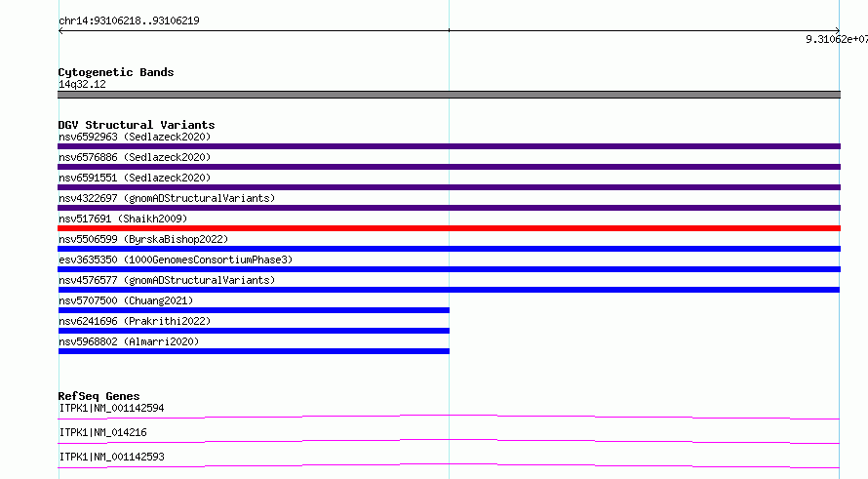Open variant nsv517691 (Shaikh2009) label
868x479 pixels.
point(123,219)
